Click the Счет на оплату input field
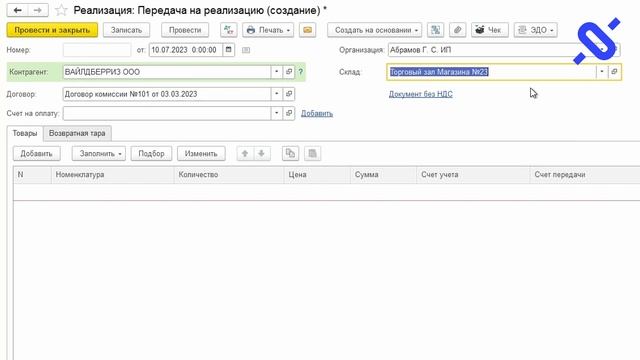Screen dimensions: 640x360 [167, 113]
